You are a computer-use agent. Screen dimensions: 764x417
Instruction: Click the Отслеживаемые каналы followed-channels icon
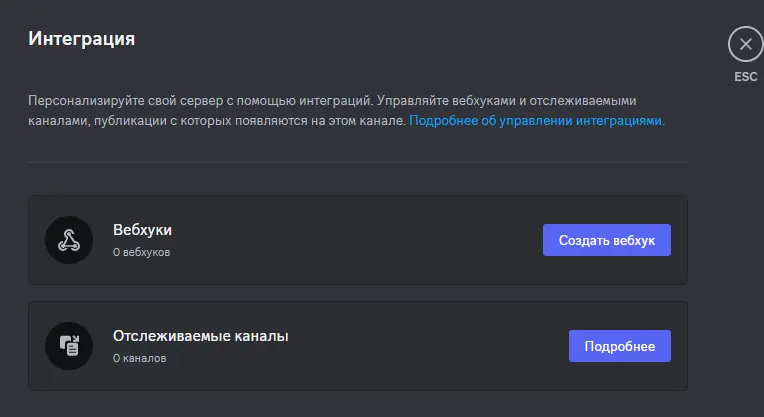point(69,346)
